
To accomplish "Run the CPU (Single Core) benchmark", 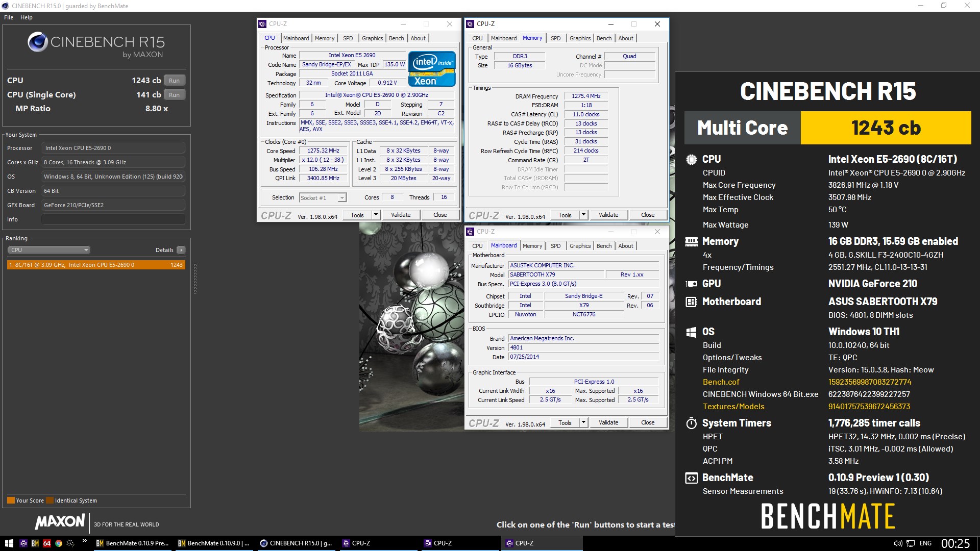I will tap(175, 95).
